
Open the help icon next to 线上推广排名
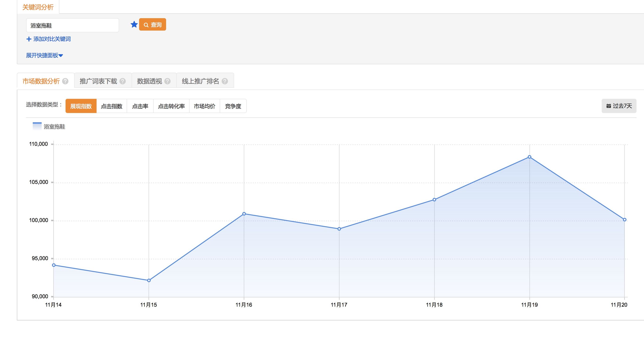point(225,81)
